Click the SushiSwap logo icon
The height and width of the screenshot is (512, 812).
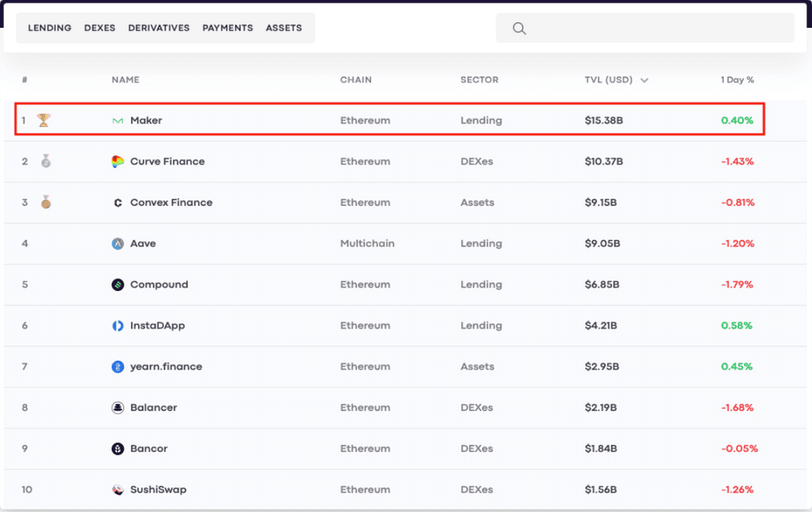[117, 490]
